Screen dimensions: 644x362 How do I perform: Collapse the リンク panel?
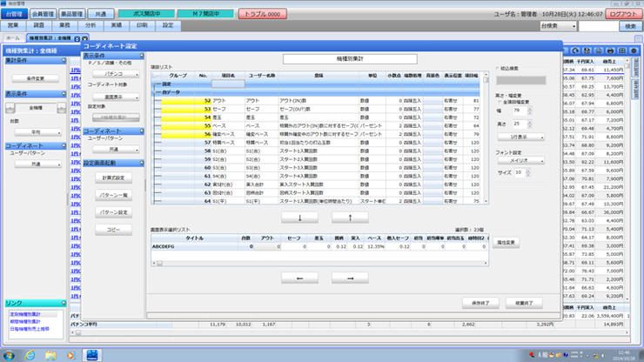[64, 303]
